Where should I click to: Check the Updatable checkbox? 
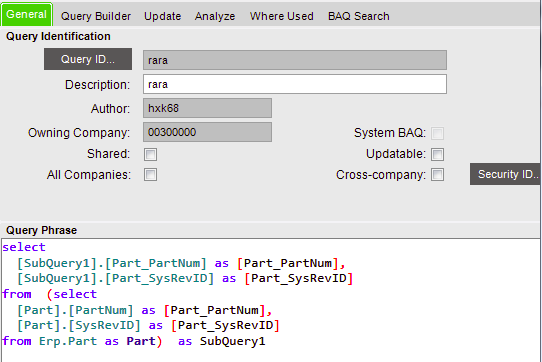[437, 154]
